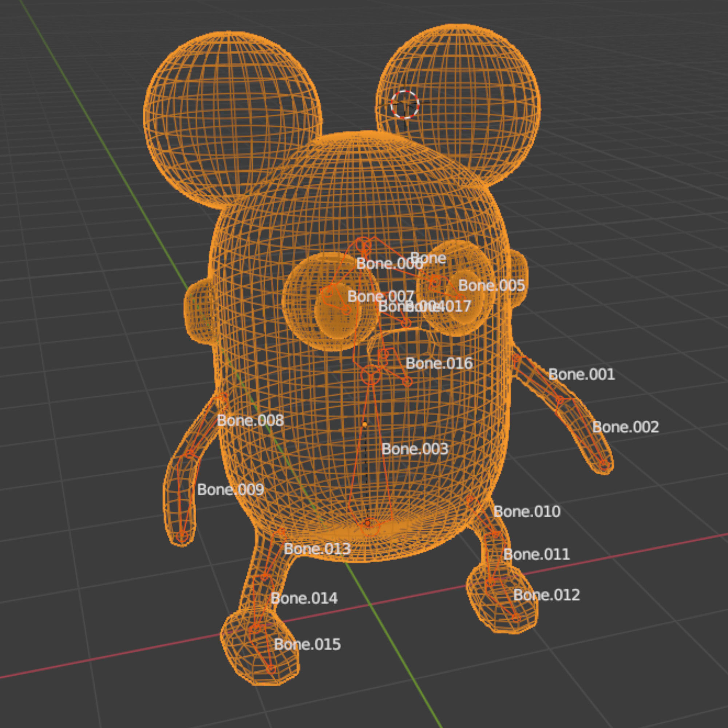Click the Bone.015 label

[x=307, y=644]
